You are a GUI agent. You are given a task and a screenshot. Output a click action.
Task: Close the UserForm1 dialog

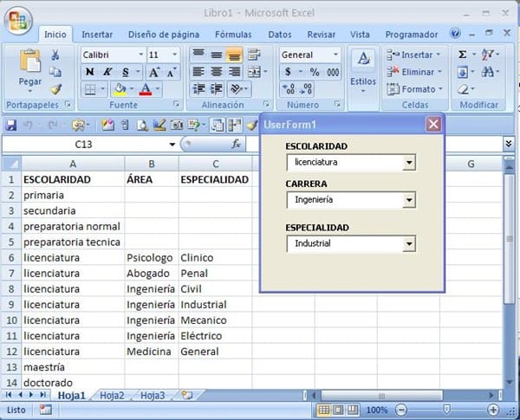click(433, 125)
